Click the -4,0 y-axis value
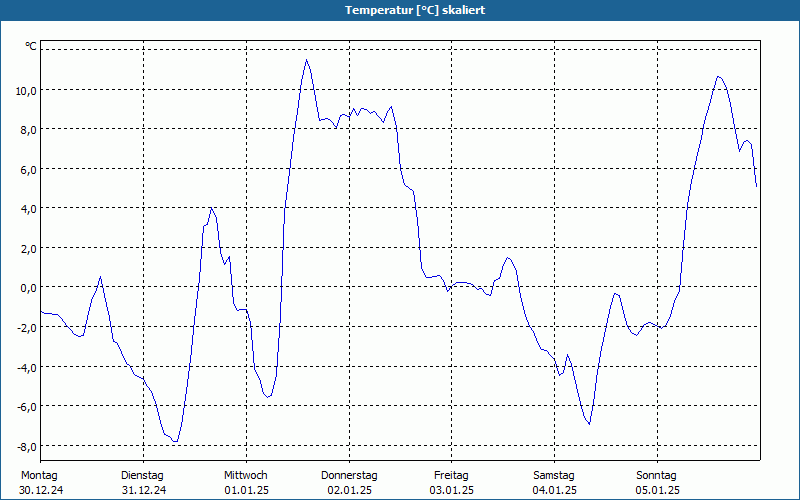The width and height of the screenshot is (800, 500). (27, 367)
